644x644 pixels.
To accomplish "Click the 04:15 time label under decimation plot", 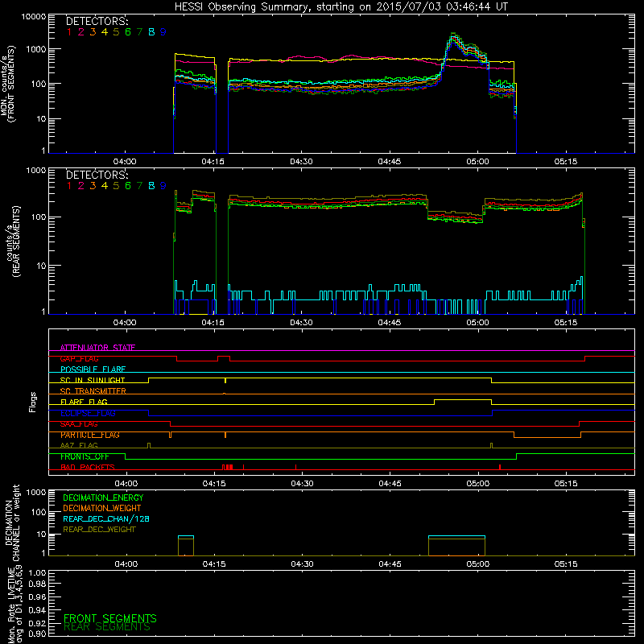I will 214,564.
